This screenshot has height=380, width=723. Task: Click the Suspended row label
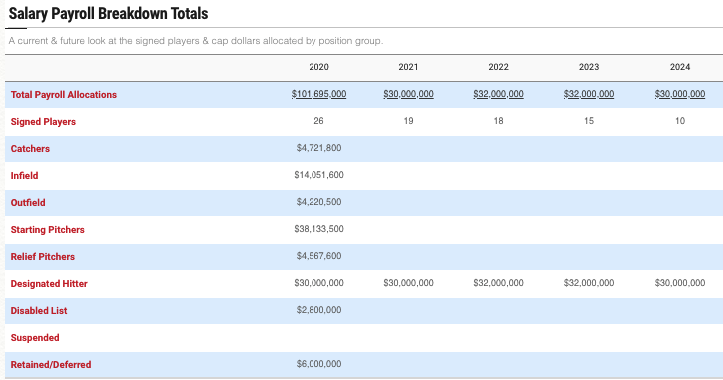pos(35,338)
